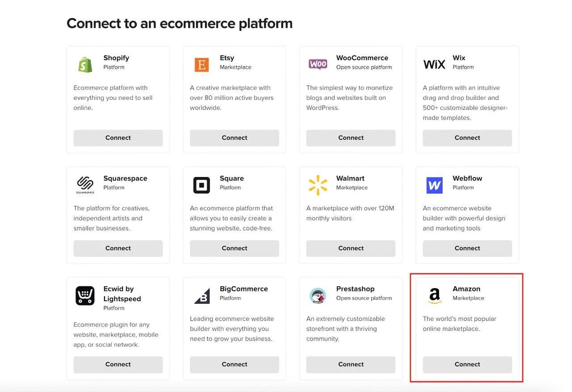Connect WooCommerce open source platform
572x392 pixels.
[351, 138]
